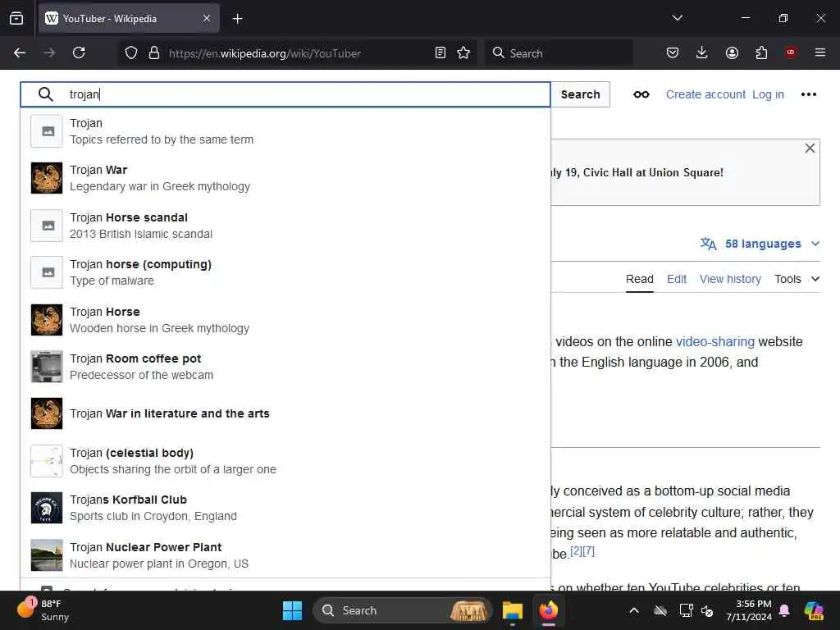Click the Log in link
Screen dimensions: 840x630
click(x=768, y=94)
